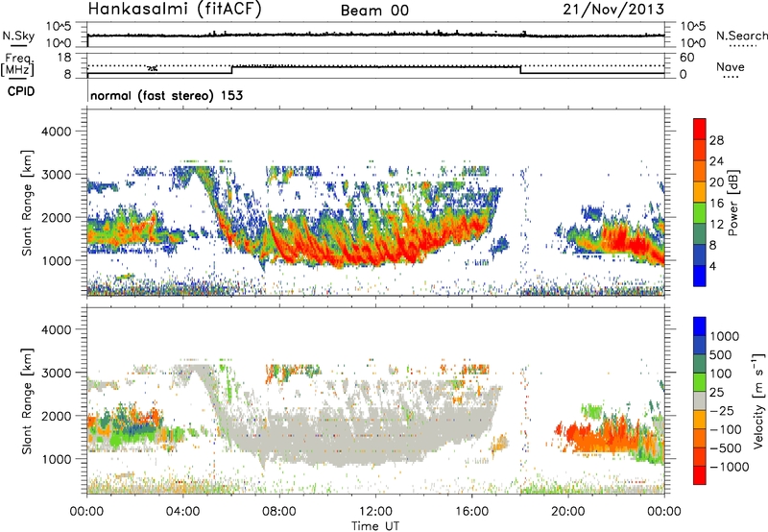The width and height of the screenshot is (768, 532).
Task: Click the 'N.Sky' legend label
Action: (18, 36)
